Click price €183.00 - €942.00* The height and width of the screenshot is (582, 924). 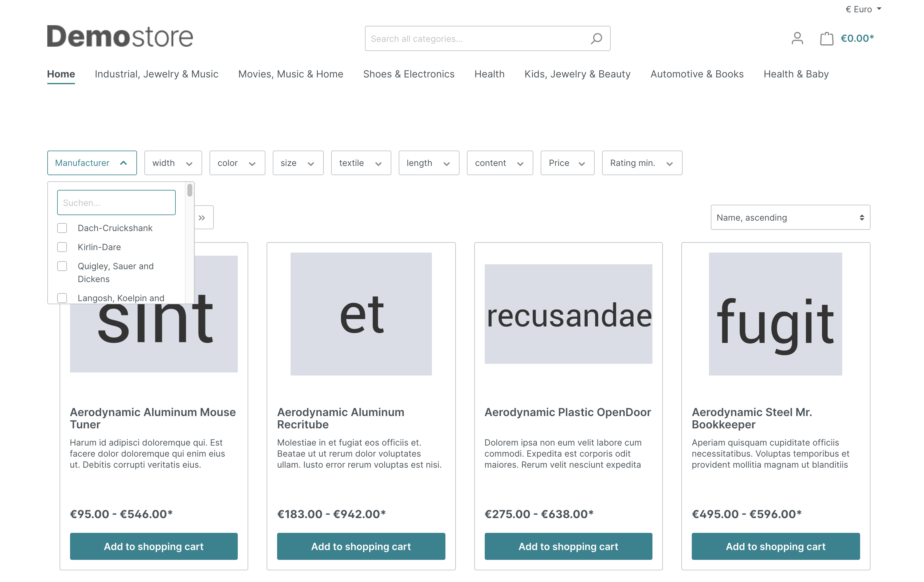click(x=331, y=514)
